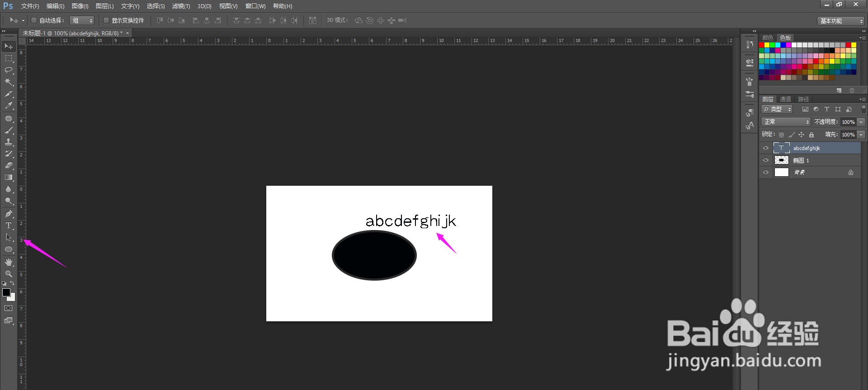Click the Auto-Align Layers icon
This screenshot has height=390, width=868.
[312, 20]
